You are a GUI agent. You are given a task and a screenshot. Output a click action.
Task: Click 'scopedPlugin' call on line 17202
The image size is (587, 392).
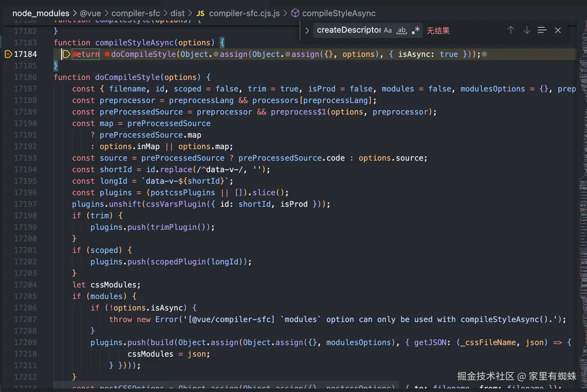pyautogui.click(x=178, y=262)
